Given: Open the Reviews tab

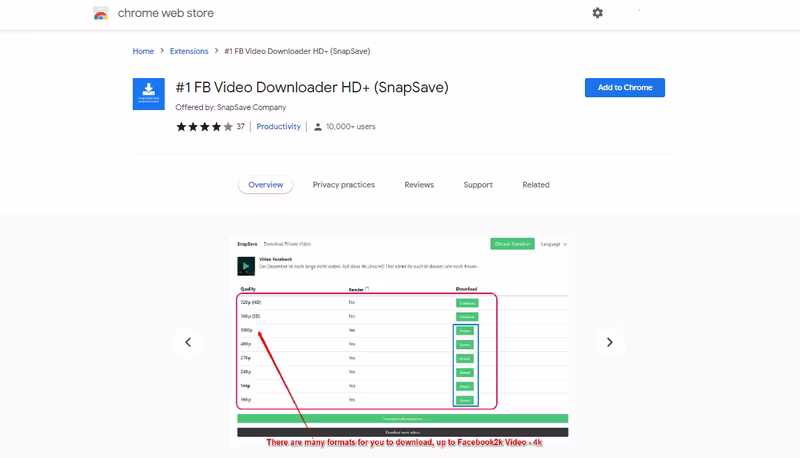Looking at the screenshot, I should click(419, 185).
